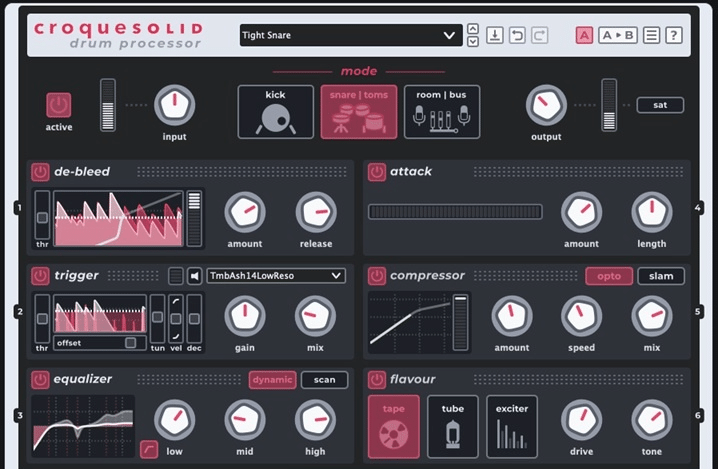The image size is (718, 469).
Task: Toggle the trigger module power
Action: click(x=40, y=276)
